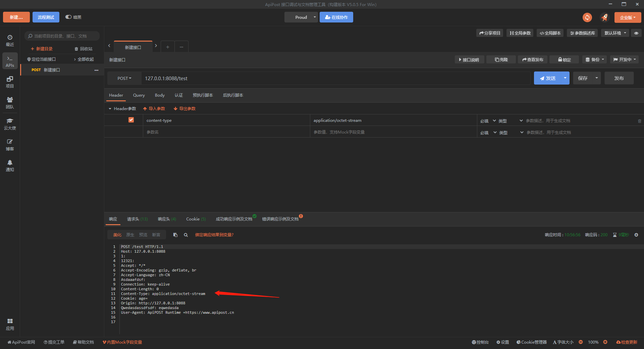644x349 pixels.
Task: Open the 通知 notifications bell icon
Action: click(10, 165)
